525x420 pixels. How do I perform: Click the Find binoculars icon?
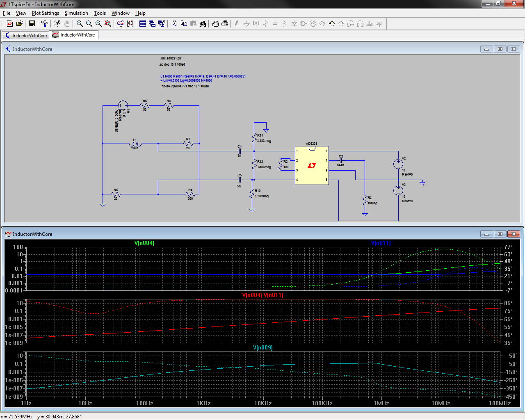point(203,24)
